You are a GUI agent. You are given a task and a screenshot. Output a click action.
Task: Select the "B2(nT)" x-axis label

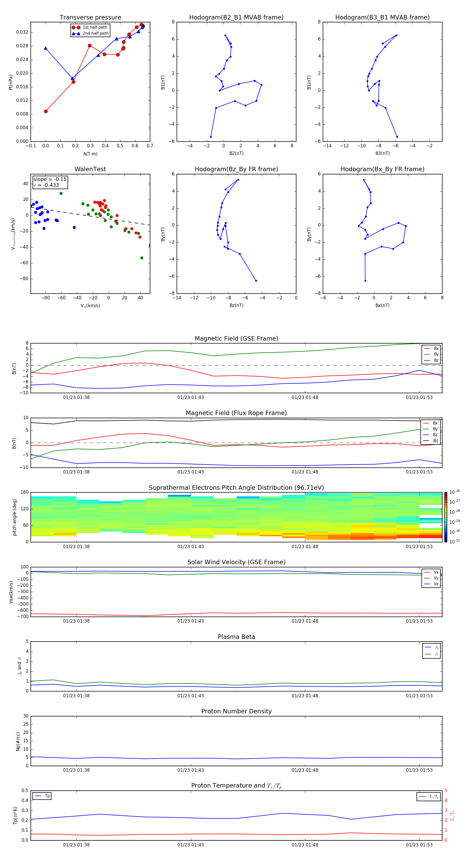point(236,153)
